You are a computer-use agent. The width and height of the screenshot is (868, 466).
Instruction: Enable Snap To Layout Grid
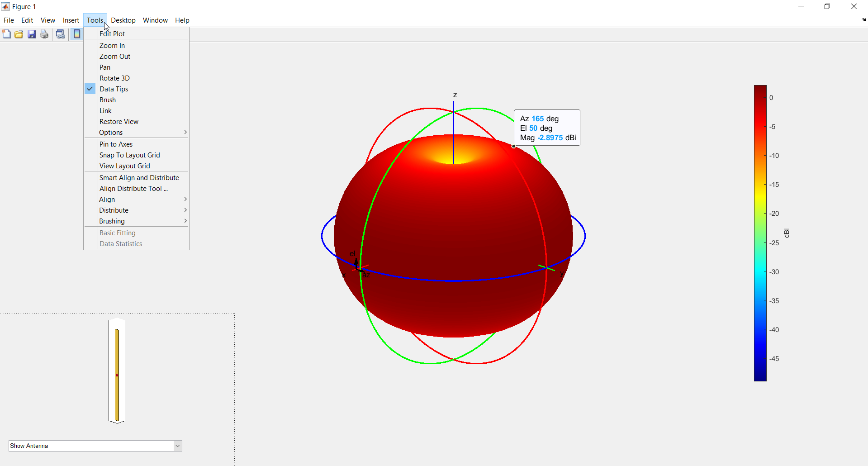[129, 155]
